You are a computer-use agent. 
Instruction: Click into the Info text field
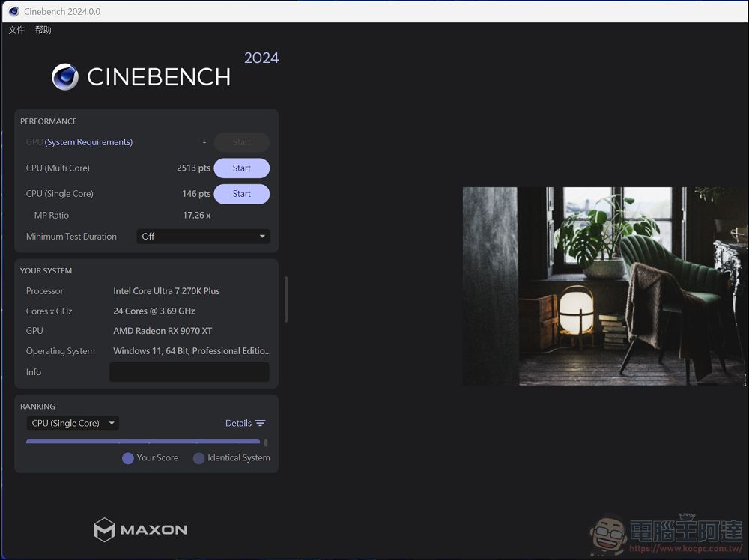click(x=189, y=372)
